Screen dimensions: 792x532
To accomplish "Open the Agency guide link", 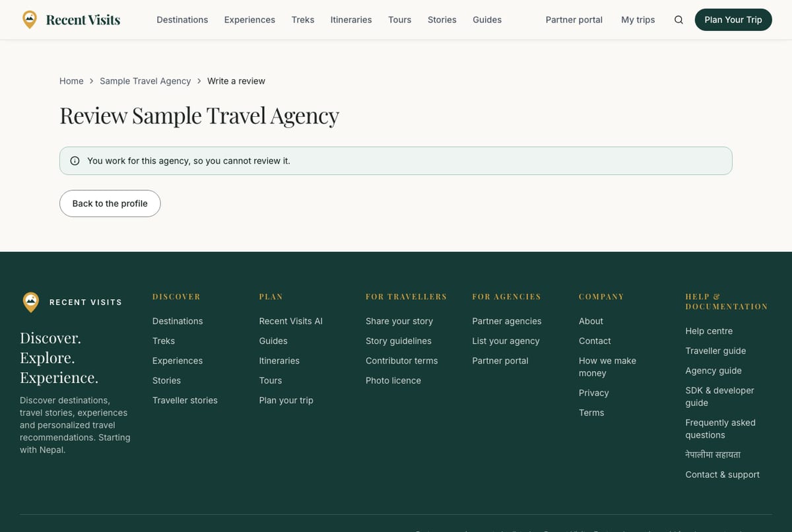I will pos(713,370).
